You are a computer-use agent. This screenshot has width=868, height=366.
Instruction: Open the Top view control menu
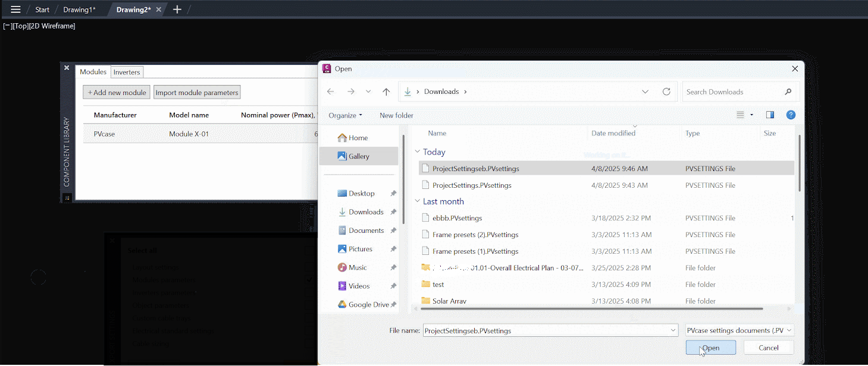click(20, 26)
